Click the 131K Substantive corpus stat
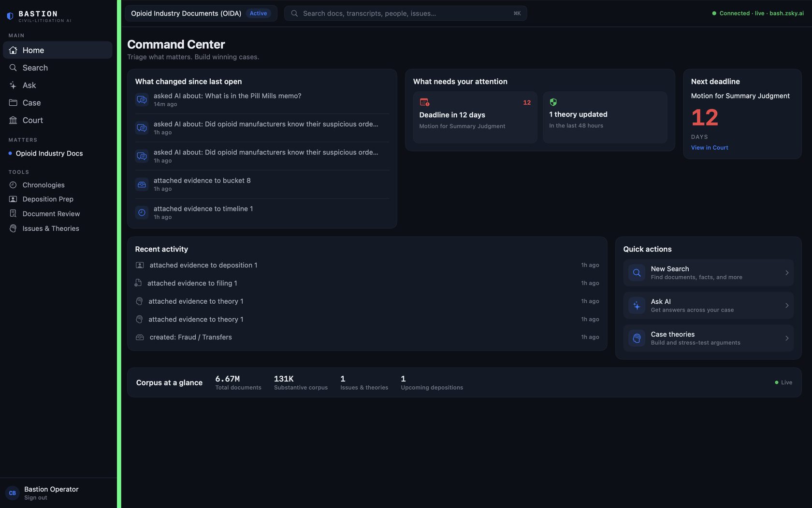812x508 pixels. click(x=301, y=382)
